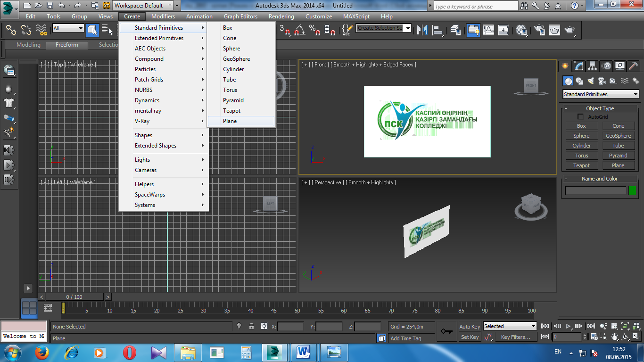Click the Teapot button in Object Type

[x=581, y=165]
